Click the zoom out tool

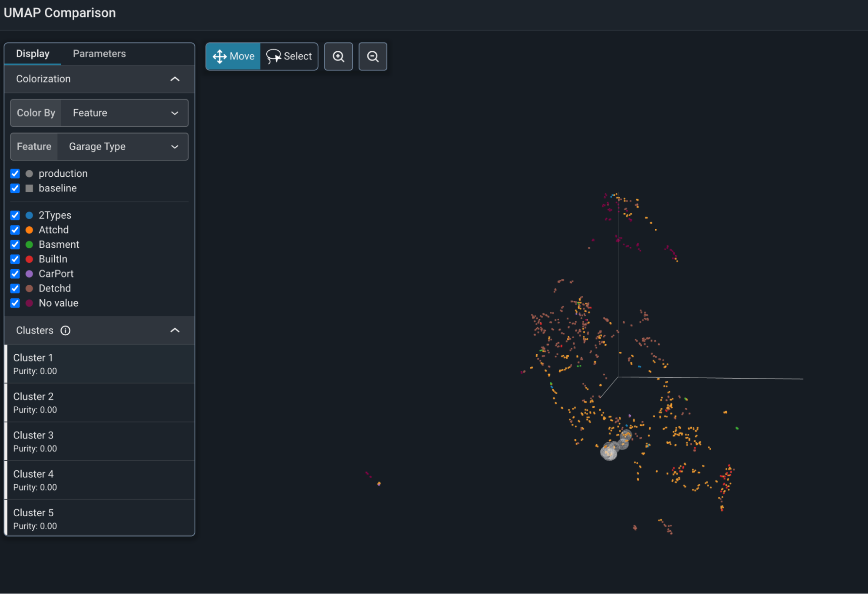click(372, 56)
